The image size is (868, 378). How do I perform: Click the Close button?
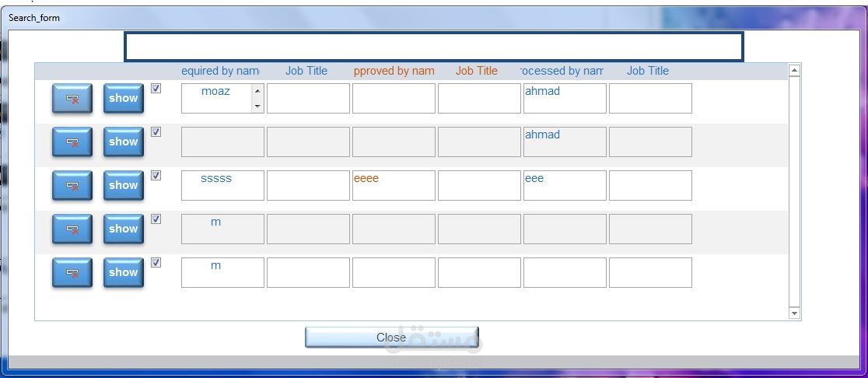(391, 337)
